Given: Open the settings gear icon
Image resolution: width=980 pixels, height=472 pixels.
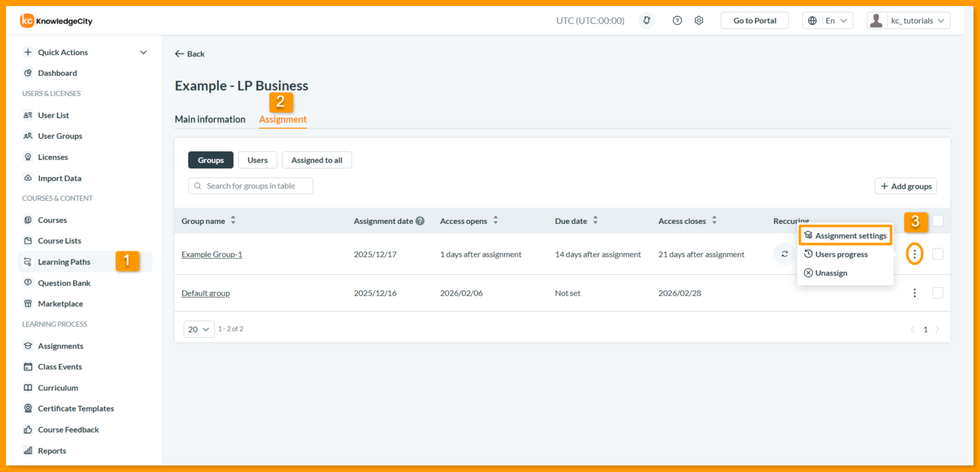Looking at the screenshot, I should tap(699, 21).
